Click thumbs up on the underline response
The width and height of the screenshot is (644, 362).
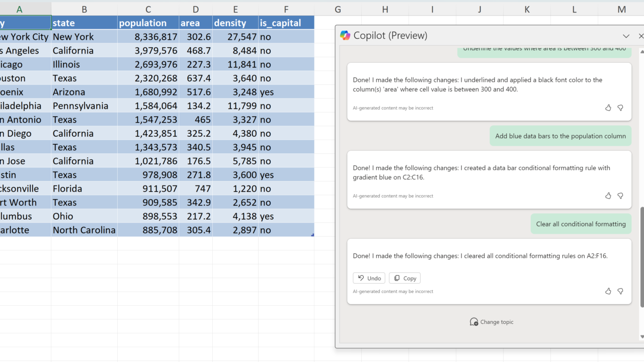[608, 108]
